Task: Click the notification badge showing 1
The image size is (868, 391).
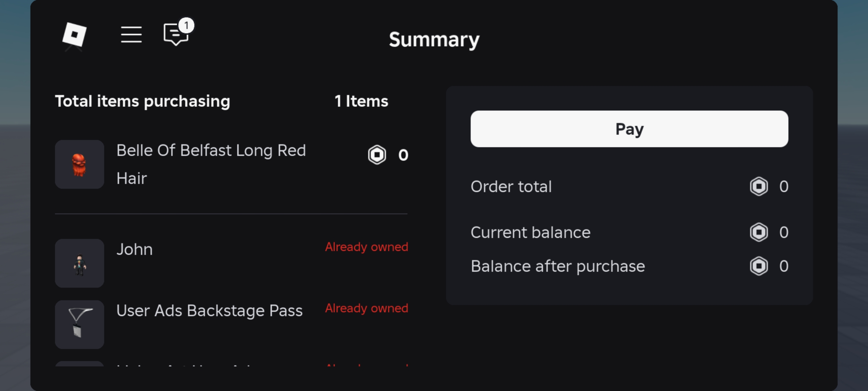Action: click(x=186, y=25)
